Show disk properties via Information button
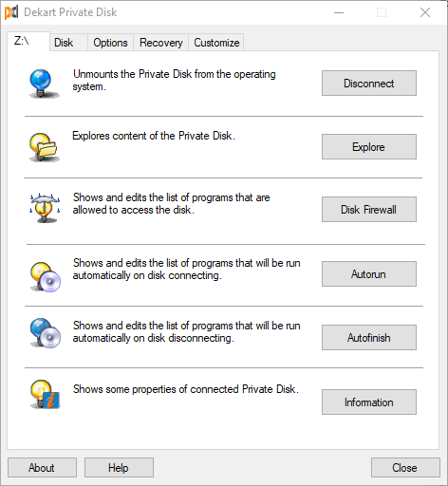 [369, 402]
